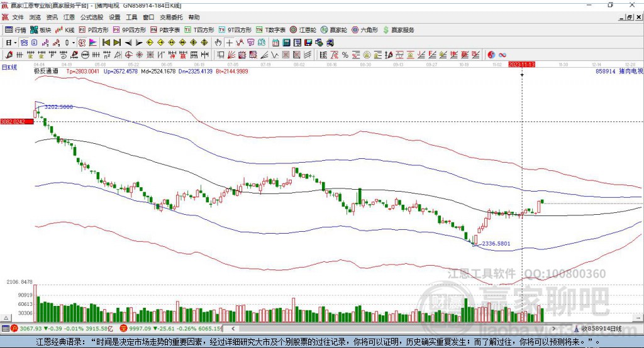
Task: Open the calculator icon
Action: [x=286, y=43]
